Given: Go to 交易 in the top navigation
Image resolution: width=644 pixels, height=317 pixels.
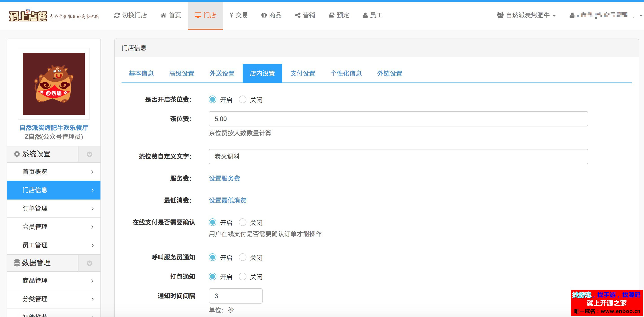Looking at the screenshot, I should tap(238, 15).
